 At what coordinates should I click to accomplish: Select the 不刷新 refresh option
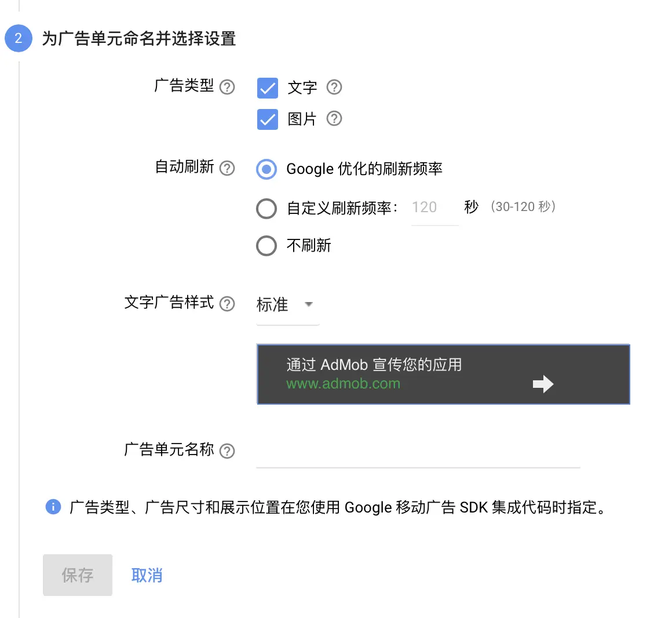[x=266, y=245]
